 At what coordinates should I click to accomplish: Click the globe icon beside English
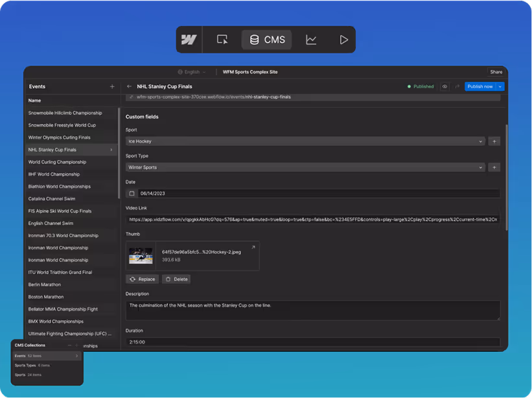coord(180,72)
